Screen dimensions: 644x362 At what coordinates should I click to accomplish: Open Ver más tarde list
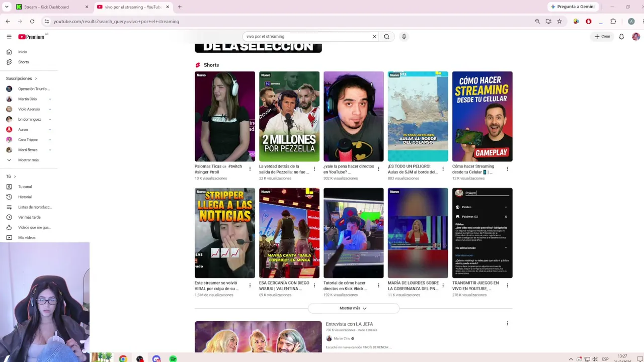pos(29,217)
